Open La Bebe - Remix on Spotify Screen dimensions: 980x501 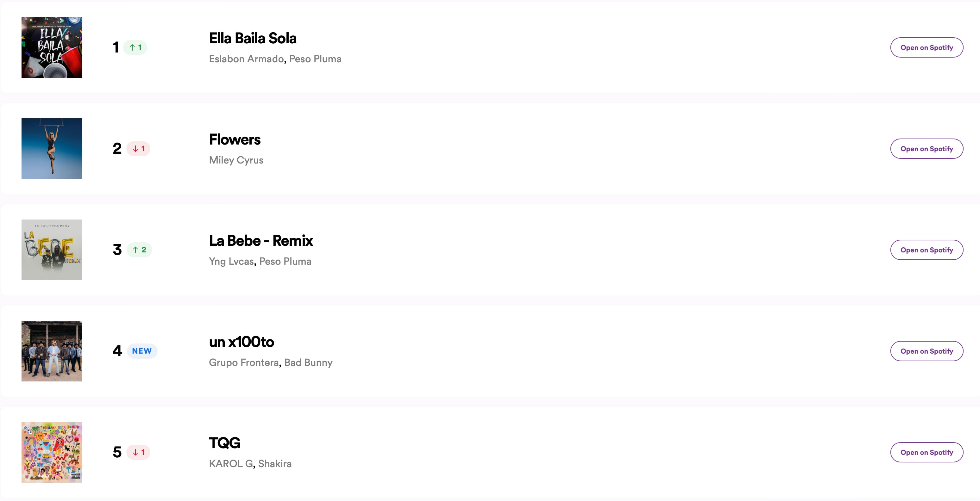tap(927, 250)
